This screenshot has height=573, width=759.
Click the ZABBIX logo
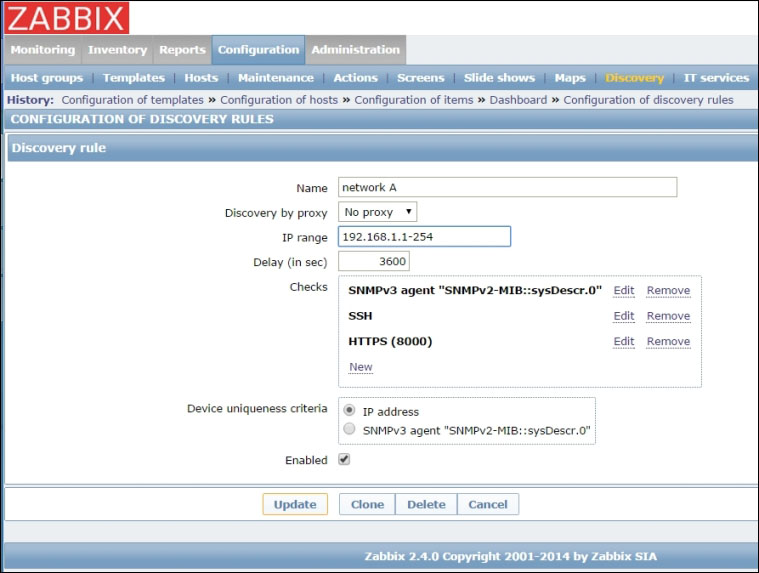(x=66, y=18)
